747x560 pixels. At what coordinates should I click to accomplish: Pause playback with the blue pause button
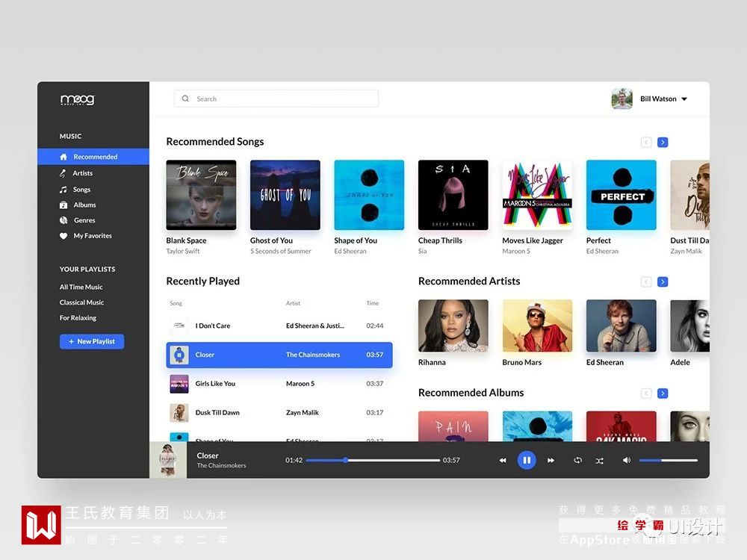(527, 460)
